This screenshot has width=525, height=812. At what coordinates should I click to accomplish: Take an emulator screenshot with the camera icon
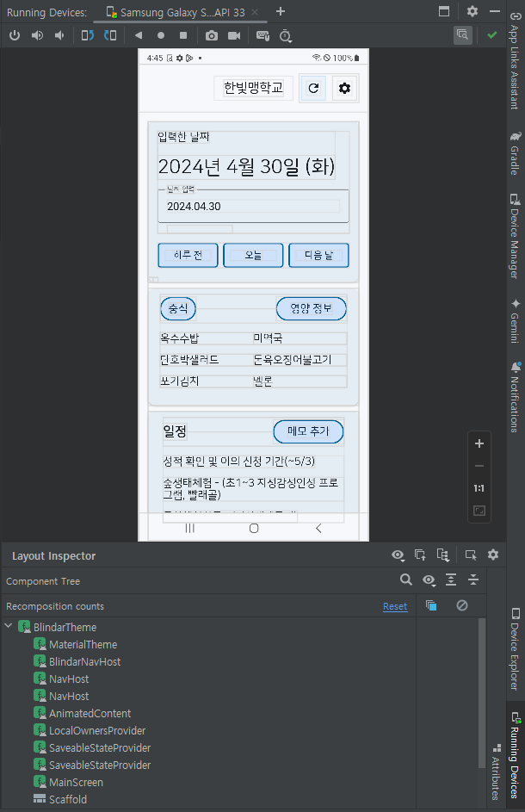click(x=211, y=35)
